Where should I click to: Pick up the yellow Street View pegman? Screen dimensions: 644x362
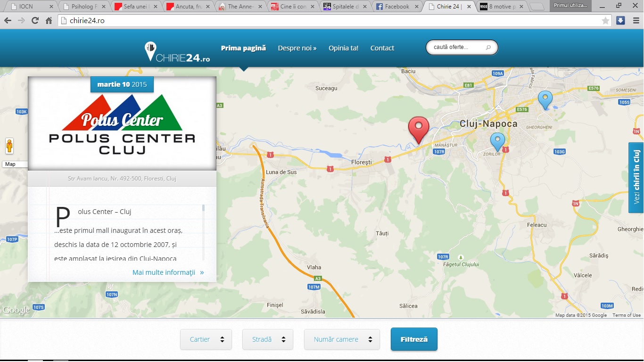point(9,146)
